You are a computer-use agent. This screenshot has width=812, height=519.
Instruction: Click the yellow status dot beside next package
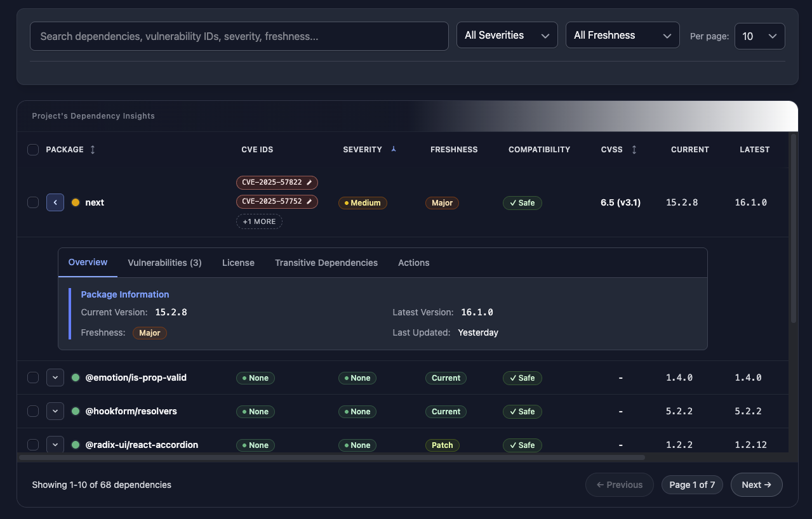pyautogui.click(x=76, y=202)
